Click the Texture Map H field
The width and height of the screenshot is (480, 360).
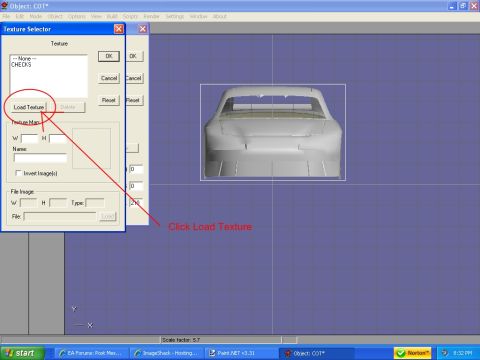pos(58,138)
